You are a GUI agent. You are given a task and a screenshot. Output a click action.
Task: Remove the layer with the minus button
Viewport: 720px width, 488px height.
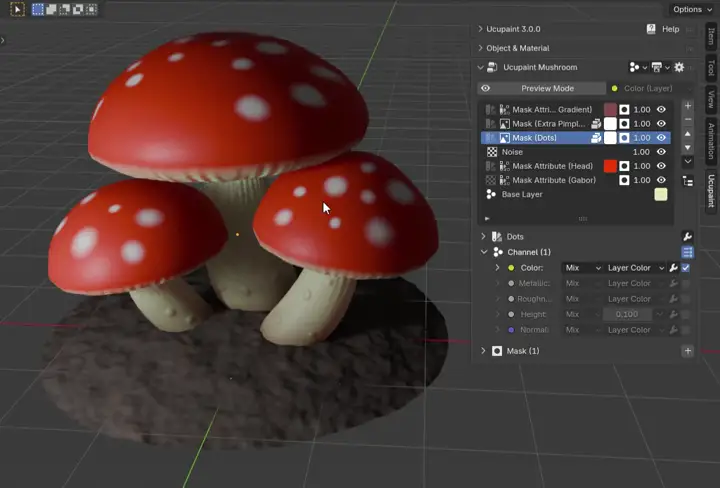tap(688, 119)
